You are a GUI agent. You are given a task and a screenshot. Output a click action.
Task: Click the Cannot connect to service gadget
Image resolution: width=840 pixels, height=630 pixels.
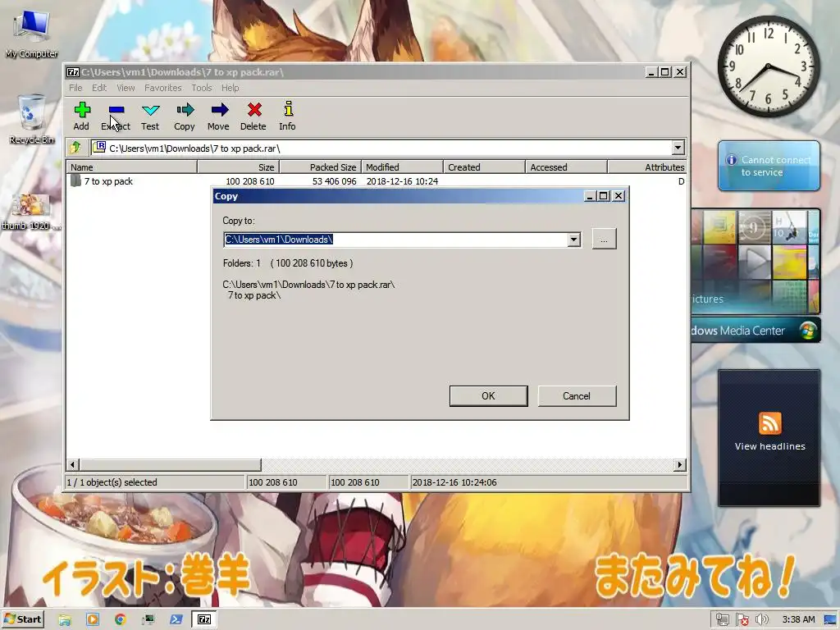(769, 166)
